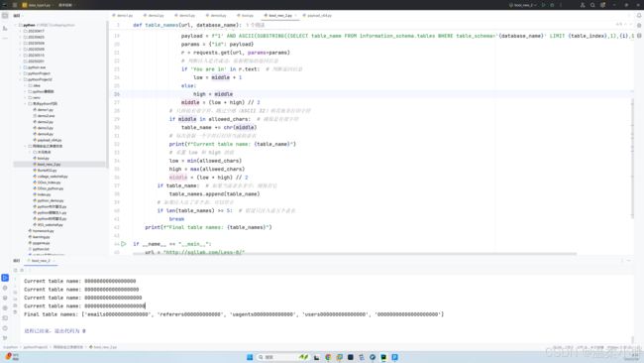Viewport: 644px width, 363px height.
Task: Open the PyCharm icon on taskbar
Action: point(383,357)
